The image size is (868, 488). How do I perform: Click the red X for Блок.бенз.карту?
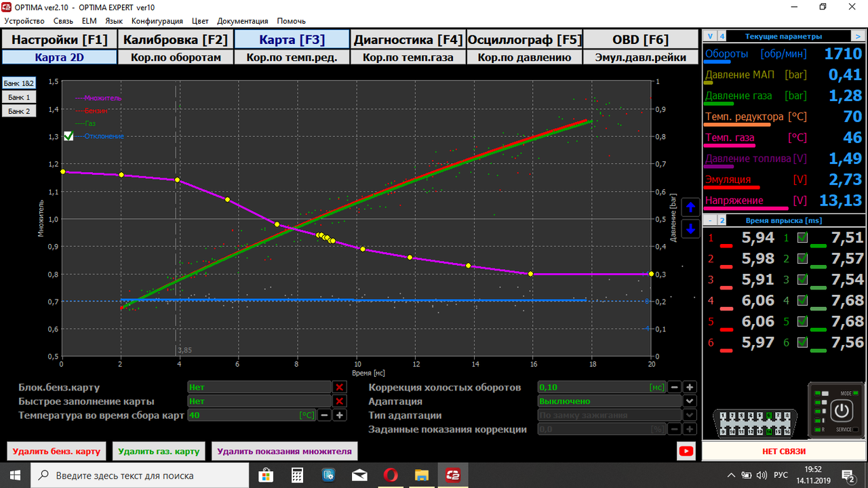(340, 387)
